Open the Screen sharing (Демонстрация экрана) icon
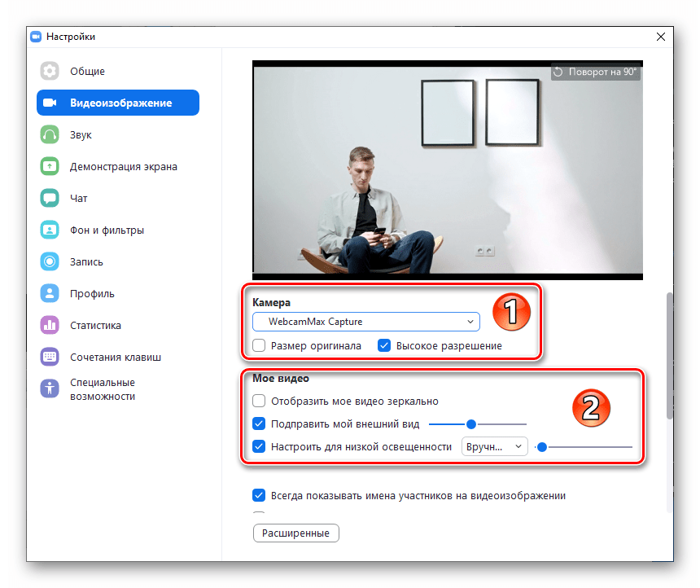This screenshot has width=700, height=588. click(50, 167)
